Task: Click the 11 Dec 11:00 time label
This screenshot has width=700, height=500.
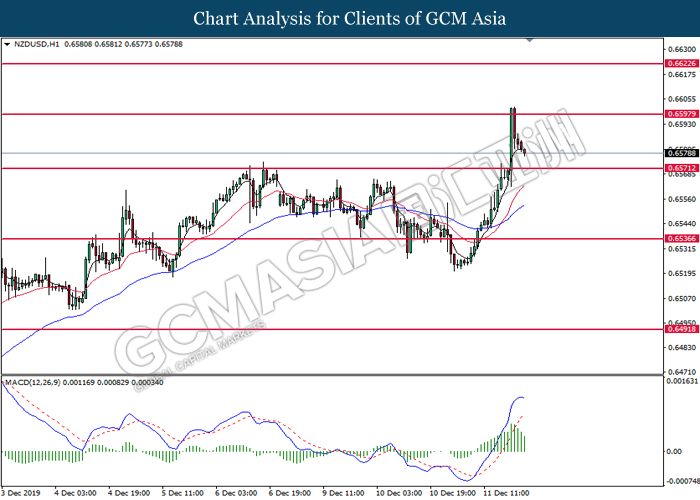Action: [x=506, y=493]
